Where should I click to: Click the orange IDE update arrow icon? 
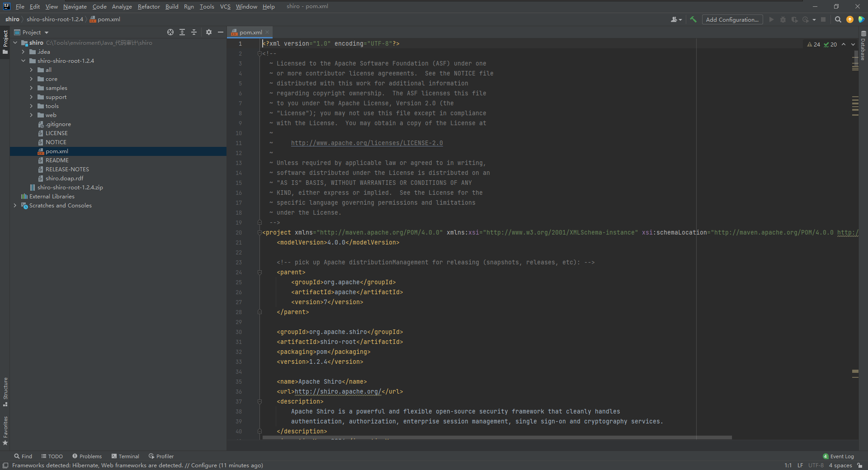[x=850, y=19]
